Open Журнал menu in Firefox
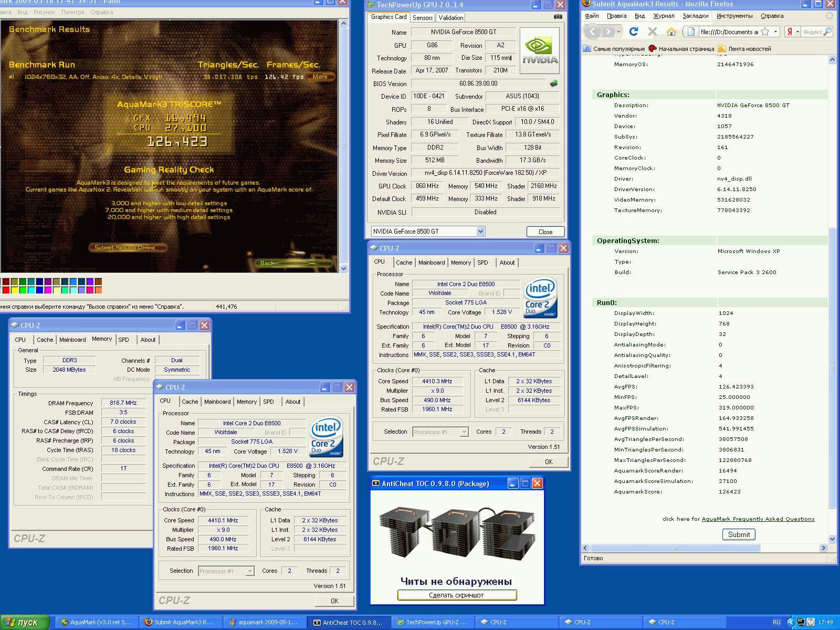Viewport: 840px width, 630px height. click(664, 16)
